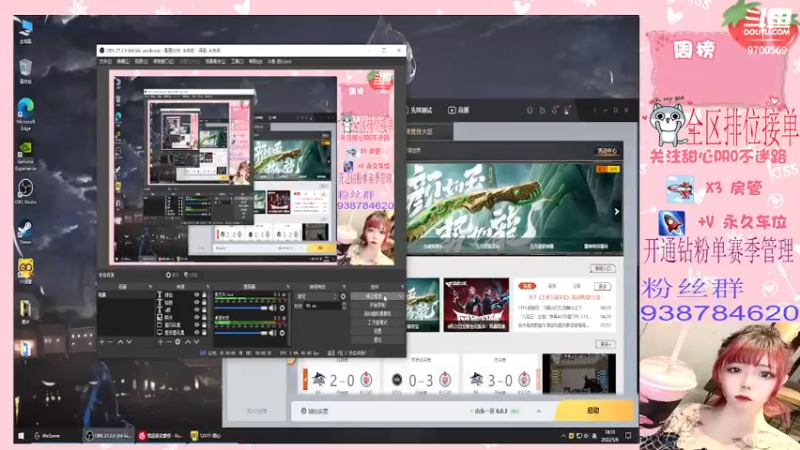Mute the Desktop Audio speaker icon
This screenshot has height=450, width=800.
[x=272, y=333]
